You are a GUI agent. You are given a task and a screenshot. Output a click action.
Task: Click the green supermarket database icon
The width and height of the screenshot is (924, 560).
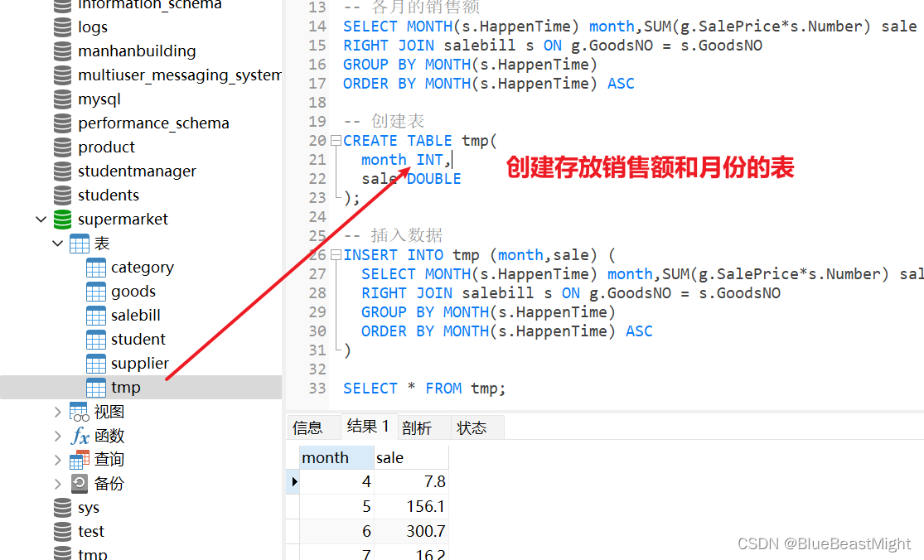click(x=62, y=219)
